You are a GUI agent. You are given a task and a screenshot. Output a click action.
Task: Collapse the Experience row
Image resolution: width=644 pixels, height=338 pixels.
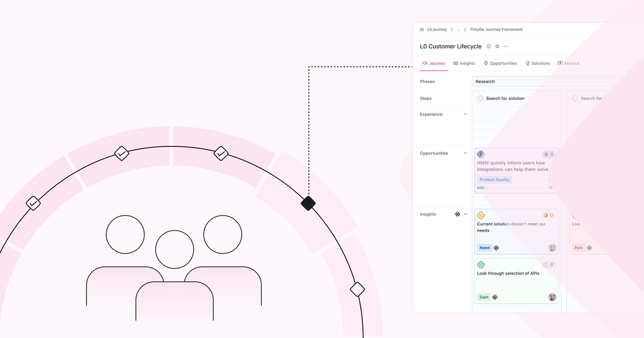465,114
